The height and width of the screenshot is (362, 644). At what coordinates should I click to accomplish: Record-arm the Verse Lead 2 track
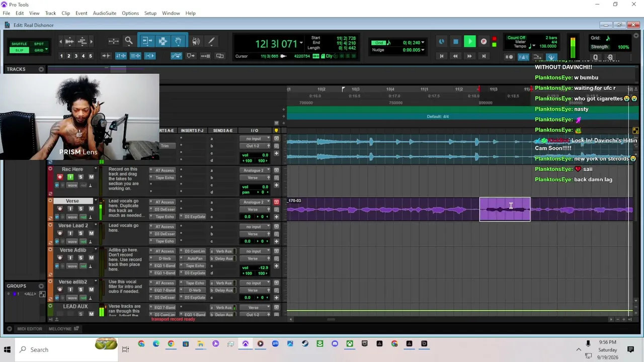pos(60,233)
